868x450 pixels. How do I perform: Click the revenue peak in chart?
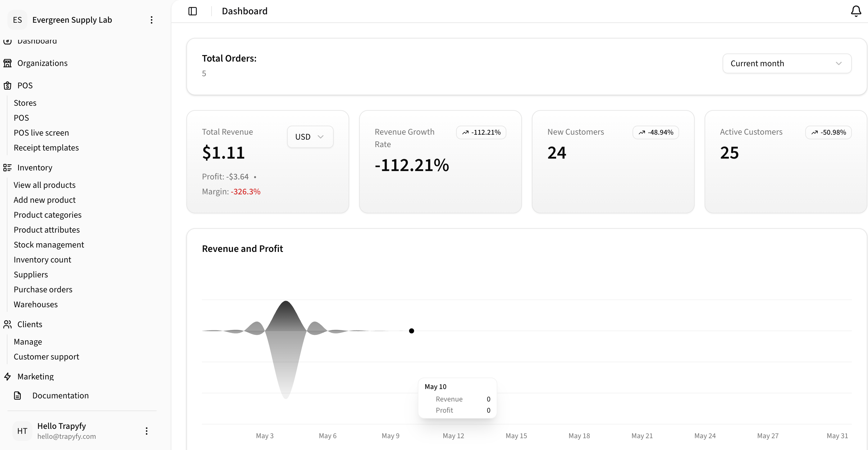(x=286, y=301)
